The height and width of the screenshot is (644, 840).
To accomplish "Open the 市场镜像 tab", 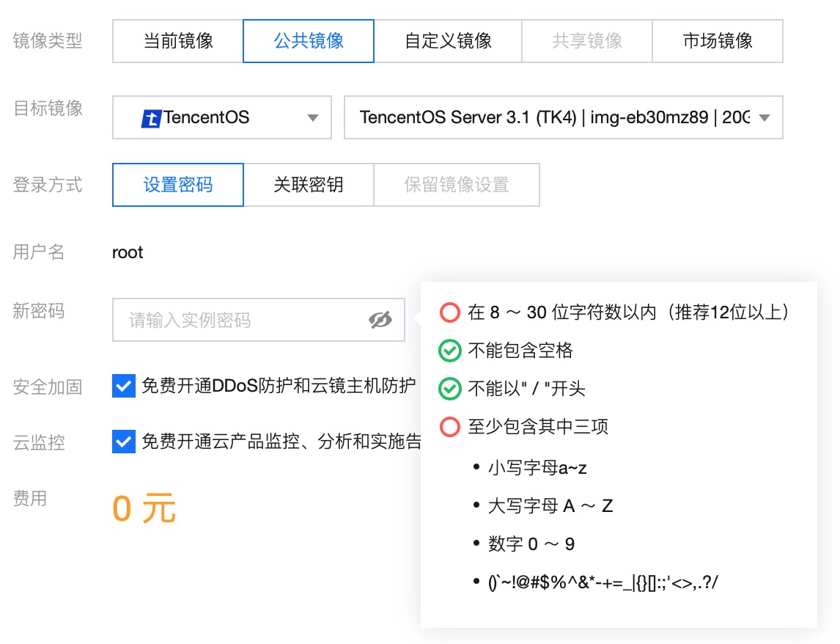I will pyautogui.click(x=717, y=41).
